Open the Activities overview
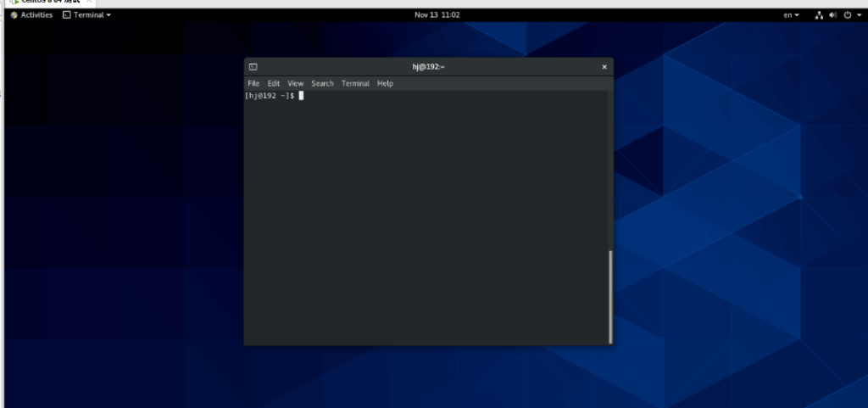The image size is (868, 408). (x=31, y=15)
